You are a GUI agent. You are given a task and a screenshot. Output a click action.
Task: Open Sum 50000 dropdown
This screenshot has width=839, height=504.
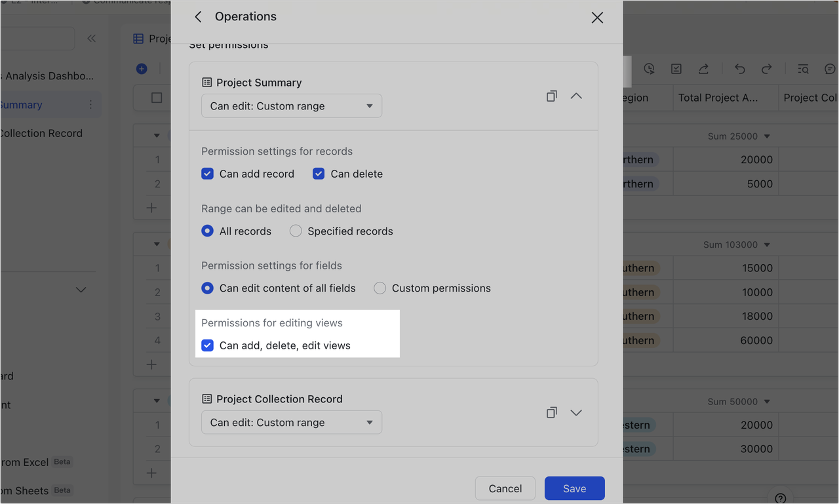[x=739, y=401]
